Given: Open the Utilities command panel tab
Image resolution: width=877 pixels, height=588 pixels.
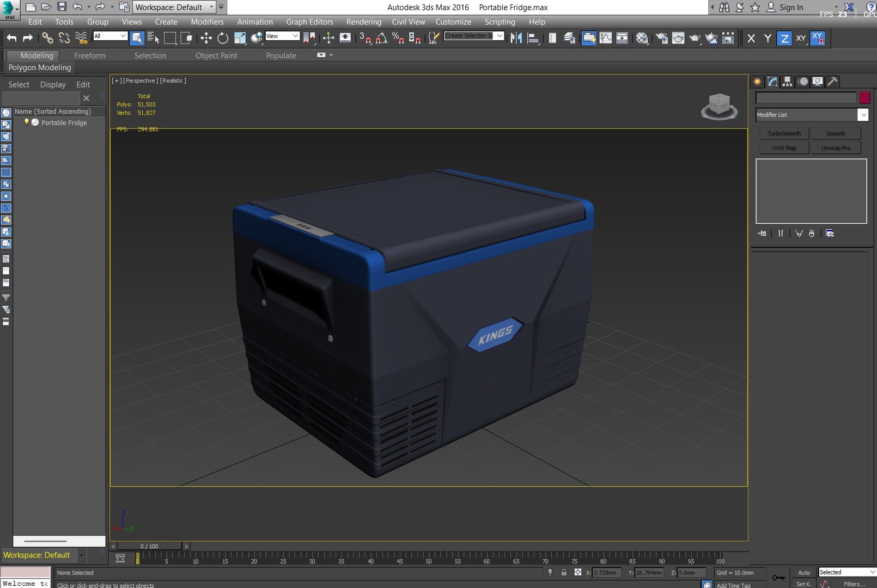Looking at the screenshot, I should pyautogui.click(x=832, y=82).
